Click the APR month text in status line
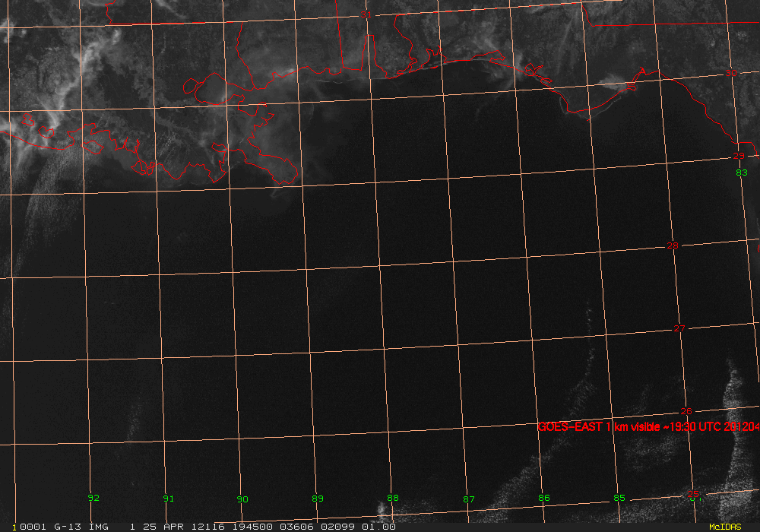The height and width of the screenshot is (532, 760). [173, 527]
